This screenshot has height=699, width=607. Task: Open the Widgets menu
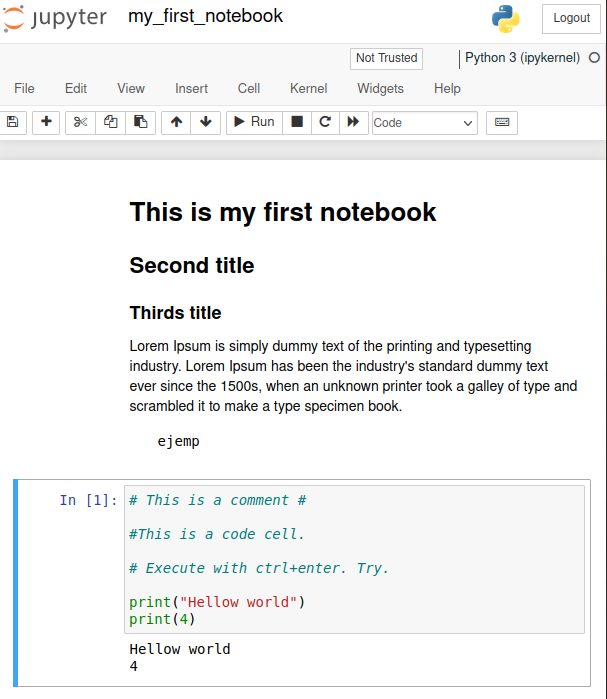[380, 88]
